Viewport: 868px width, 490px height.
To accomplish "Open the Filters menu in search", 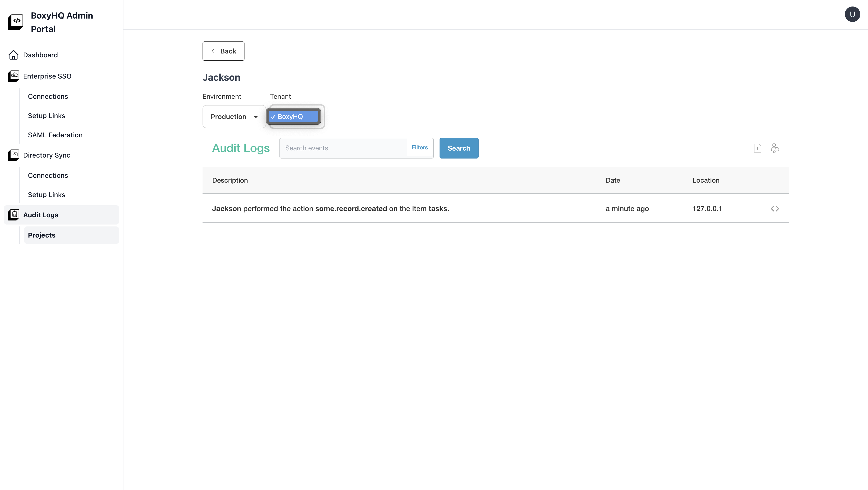I will coord(419,147).
